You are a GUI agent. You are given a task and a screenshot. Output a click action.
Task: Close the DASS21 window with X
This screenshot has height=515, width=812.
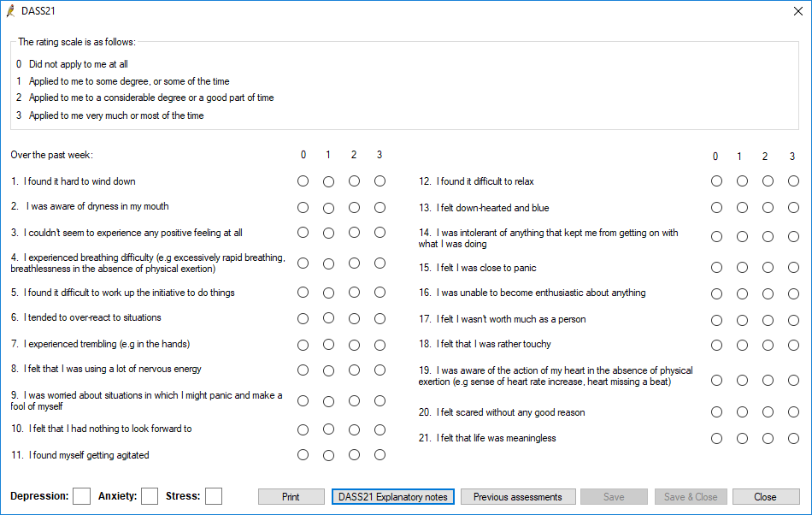798,11
